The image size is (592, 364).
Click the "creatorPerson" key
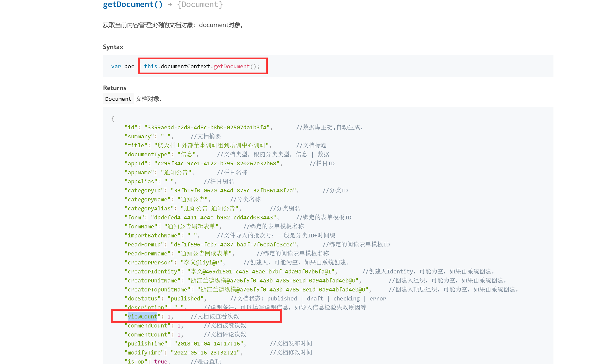[149, 263]
